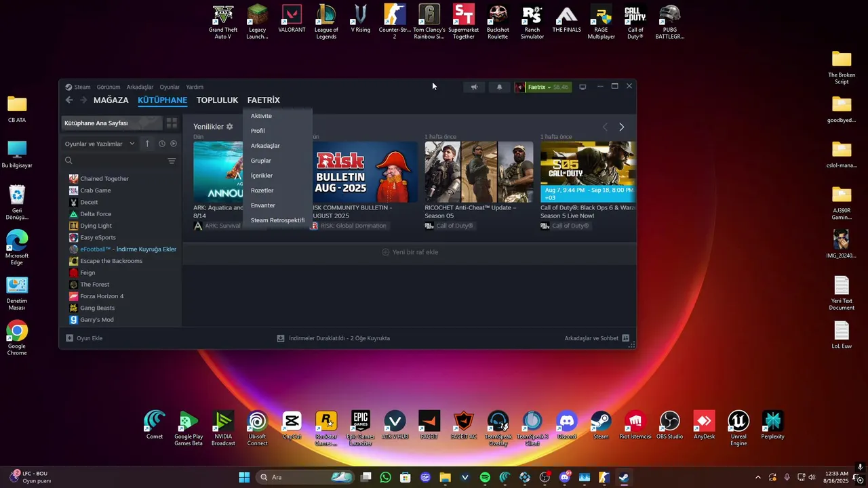Open advanced filter options icon in library search
868x488 pixels.
coord(172,161)
